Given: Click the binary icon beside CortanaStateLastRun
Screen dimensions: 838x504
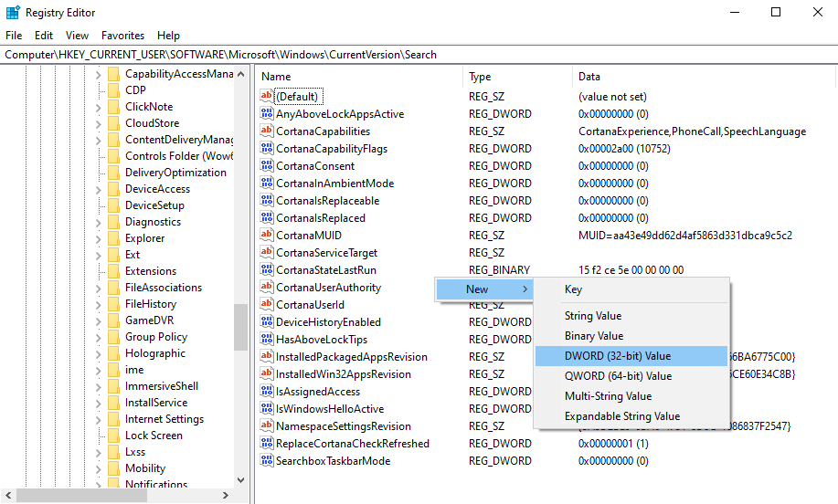Looking at the screenshot, I should coord(266,269).
